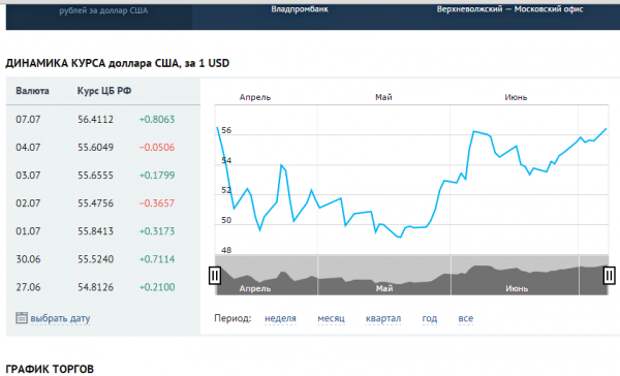Click 'Июнь' in the range navigator
620x376 pixels.
(516, 289)
